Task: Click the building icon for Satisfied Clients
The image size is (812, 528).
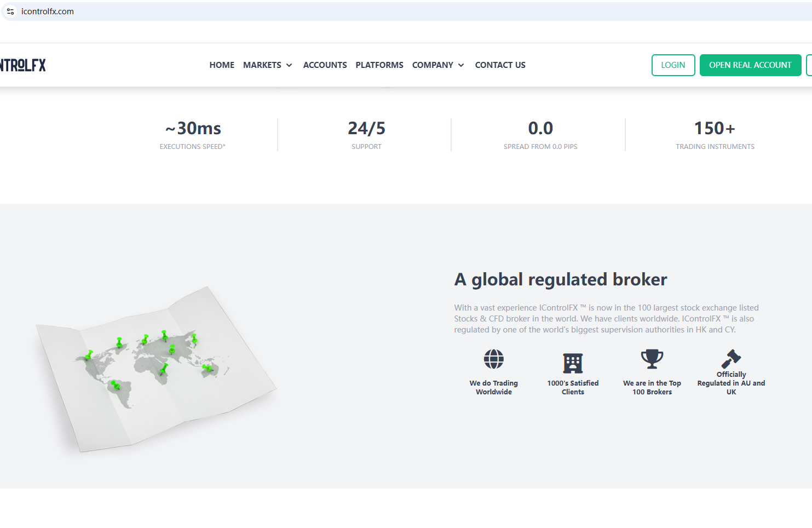Action: (x=573, y=363)
